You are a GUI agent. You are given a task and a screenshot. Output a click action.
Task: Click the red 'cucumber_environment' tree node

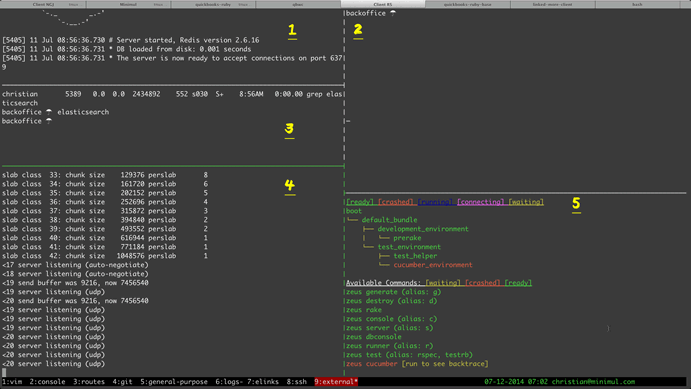click(433, 265)
